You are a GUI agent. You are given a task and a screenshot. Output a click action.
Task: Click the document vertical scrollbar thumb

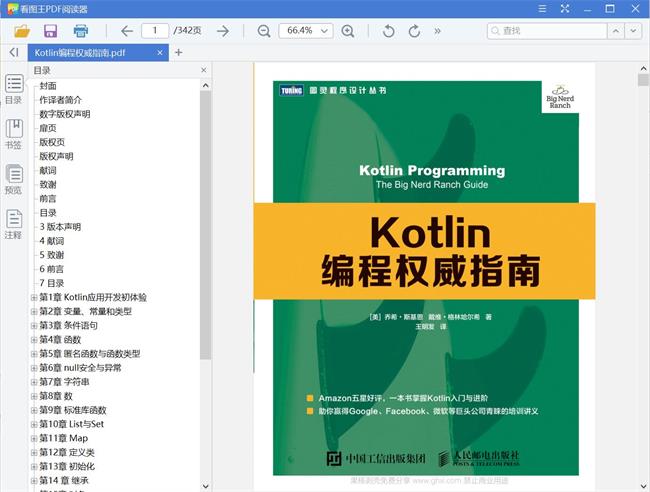coord(643,80)
